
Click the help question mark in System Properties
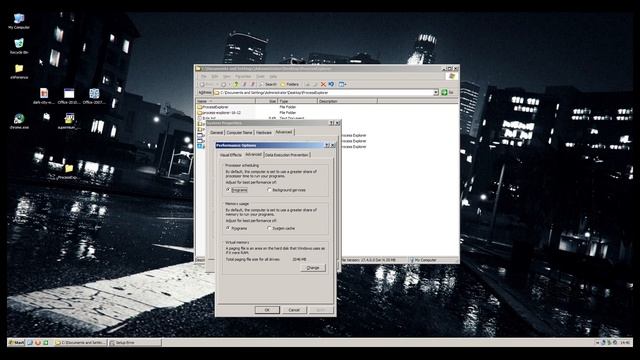click(331, 123)
